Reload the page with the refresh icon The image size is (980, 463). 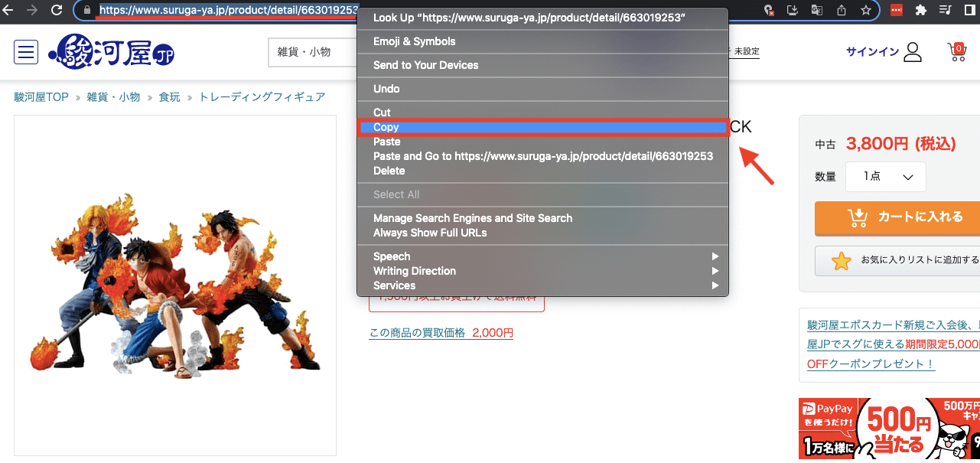[x=56, y=11]
